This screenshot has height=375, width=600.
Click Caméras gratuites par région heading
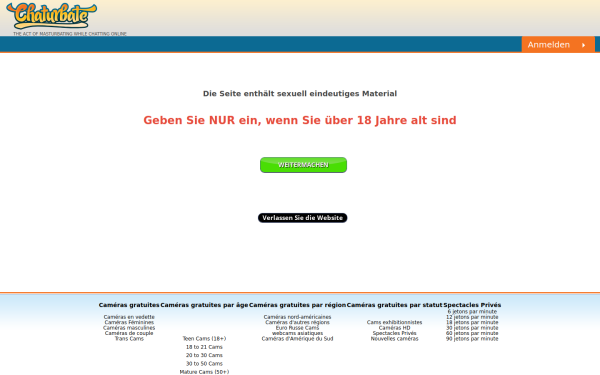coord(297,305)
